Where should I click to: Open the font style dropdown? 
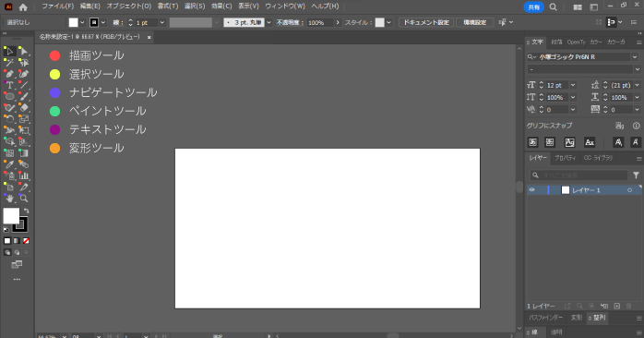point(637,69)
